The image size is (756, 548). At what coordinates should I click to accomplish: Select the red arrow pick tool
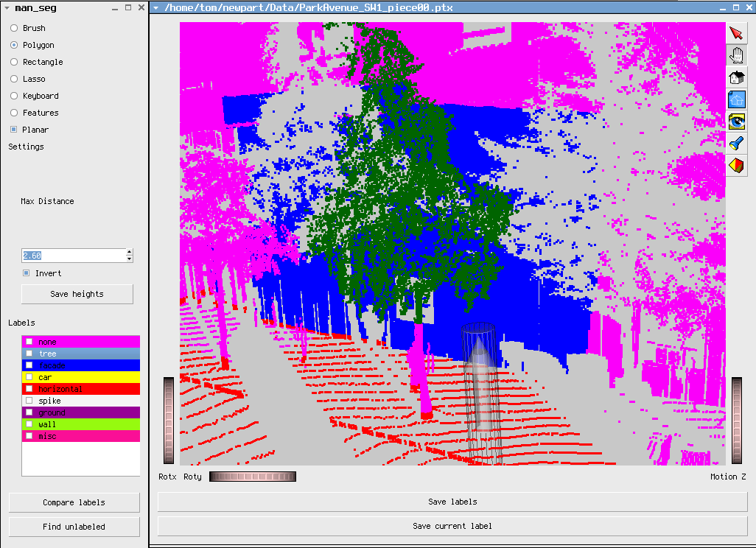736,34
